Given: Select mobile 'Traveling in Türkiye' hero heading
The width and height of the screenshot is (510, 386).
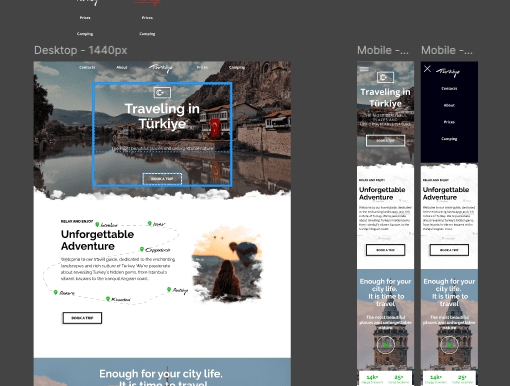Looking at the screenshot, I should tap(386, 97).
